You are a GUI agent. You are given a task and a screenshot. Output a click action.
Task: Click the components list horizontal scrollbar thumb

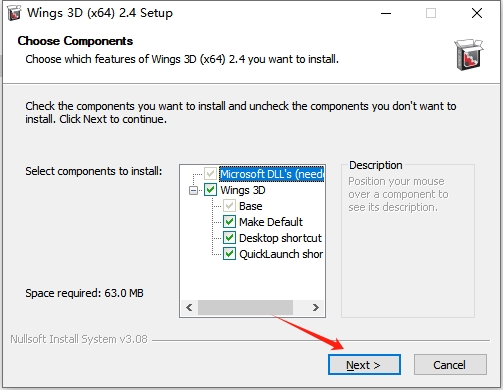[245, 307]
